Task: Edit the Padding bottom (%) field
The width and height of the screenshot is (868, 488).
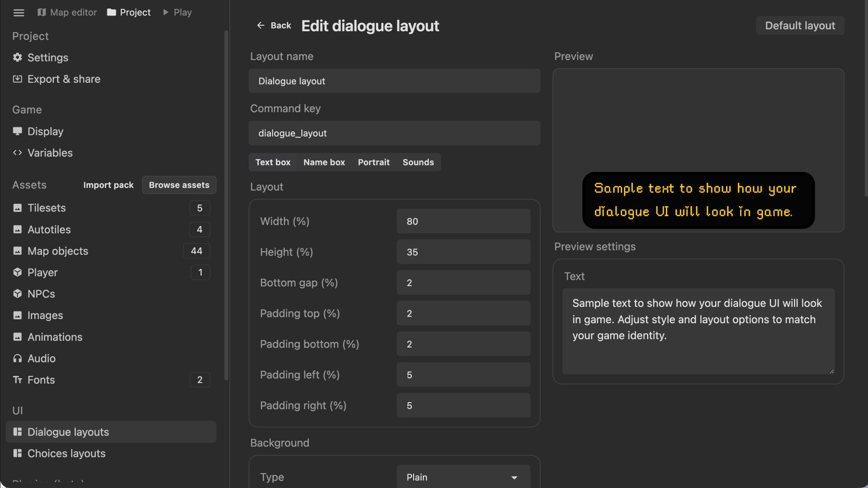Action: coord(463,344)
